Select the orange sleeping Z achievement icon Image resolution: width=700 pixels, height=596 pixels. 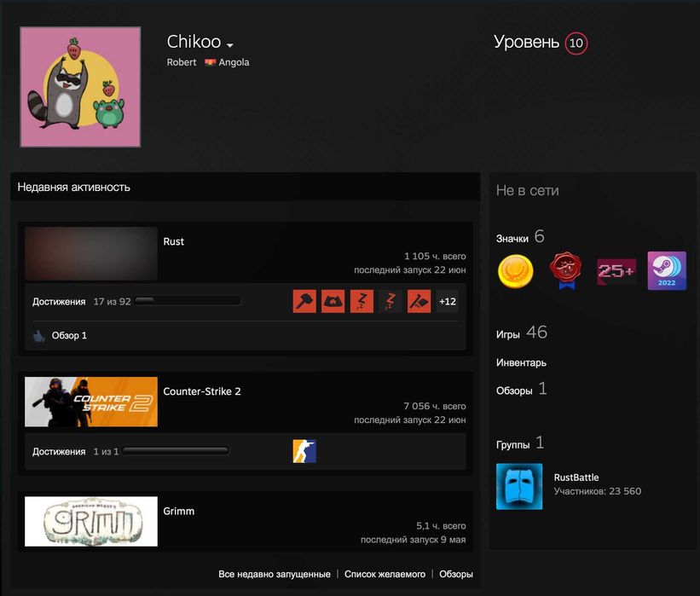point(362,301)
